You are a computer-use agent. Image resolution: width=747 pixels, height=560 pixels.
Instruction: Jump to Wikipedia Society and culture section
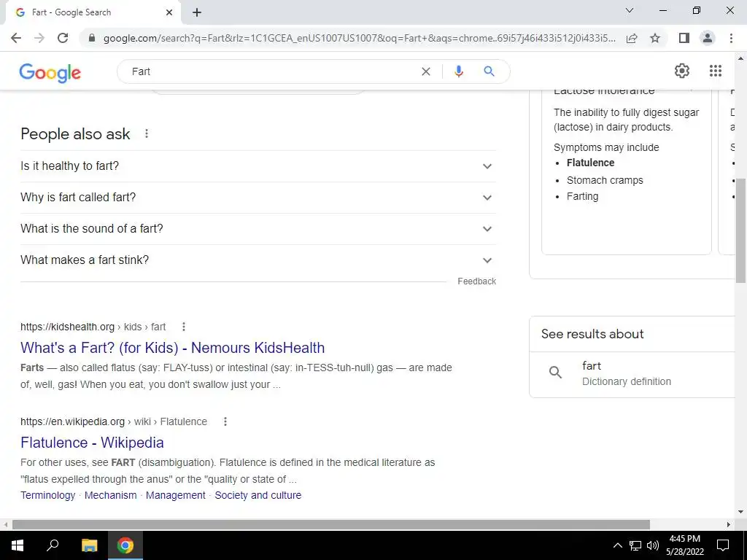(x=258, y=495)
